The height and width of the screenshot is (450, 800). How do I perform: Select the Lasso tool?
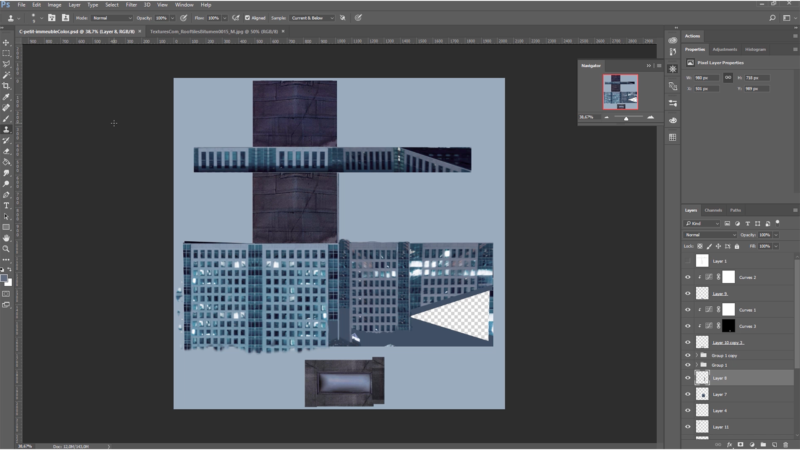(x=6, y=64)
